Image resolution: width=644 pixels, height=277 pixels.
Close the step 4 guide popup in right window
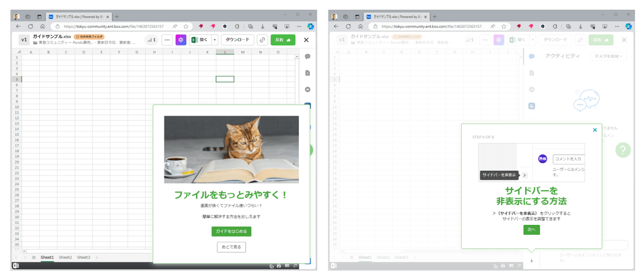(x=595, y=130)
